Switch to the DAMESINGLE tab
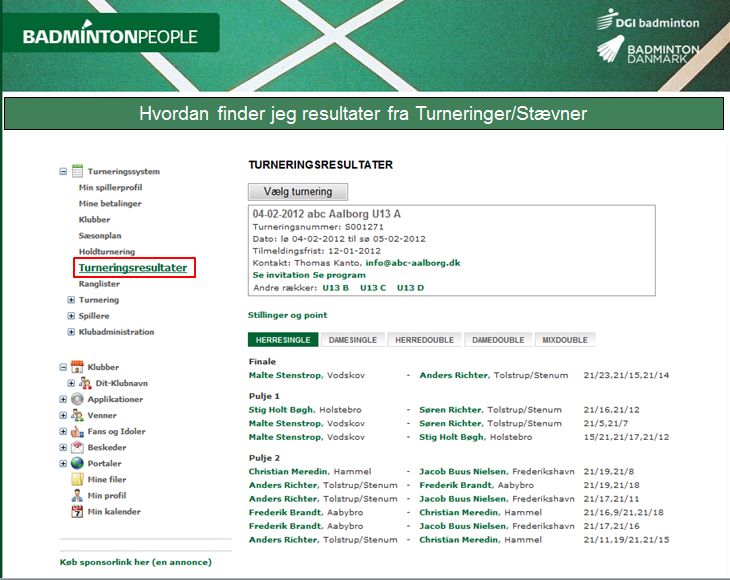Viewport: 730px width, 580px height. coord(353,340)
